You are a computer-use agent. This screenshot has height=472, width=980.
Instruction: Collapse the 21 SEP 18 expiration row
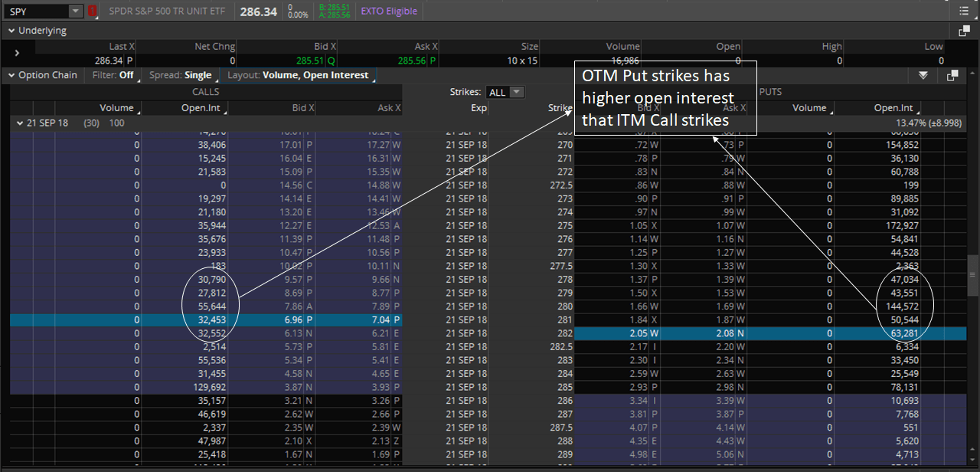[19, 123]
